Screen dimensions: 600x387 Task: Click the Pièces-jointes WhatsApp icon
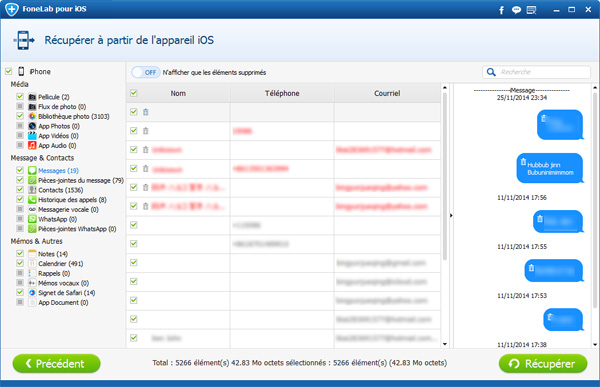point(32,229)
